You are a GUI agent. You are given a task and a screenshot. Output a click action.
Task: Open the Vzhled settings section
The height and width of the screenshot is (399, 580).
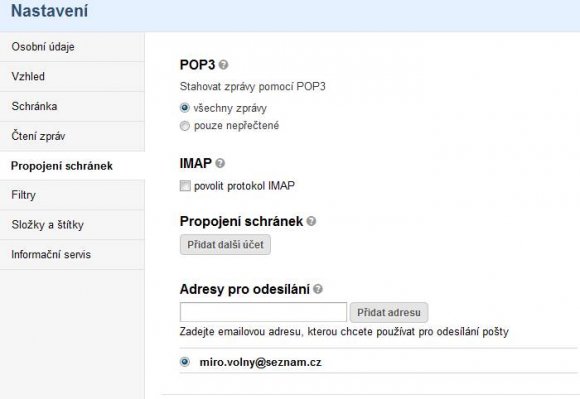tap(72, 77)
